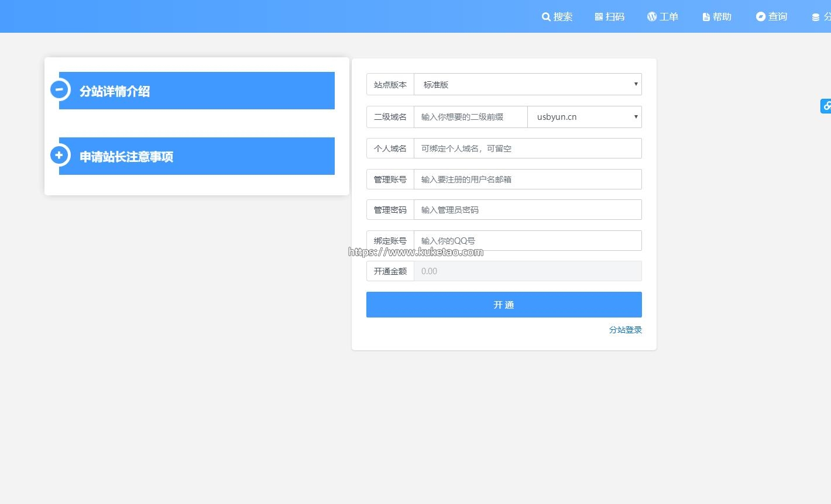Open the 搜索 menu item
This screenshot has height=504, width=831.
click(563, 17)
